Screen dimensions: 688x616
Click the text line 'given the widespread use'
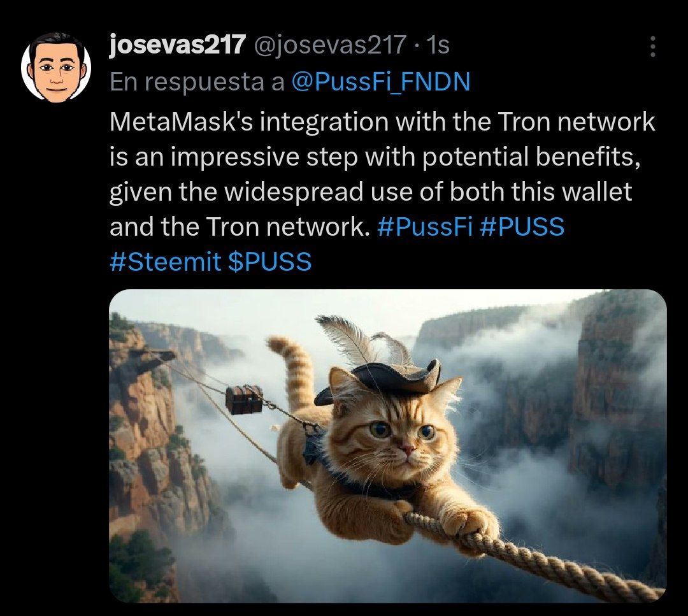371,191
